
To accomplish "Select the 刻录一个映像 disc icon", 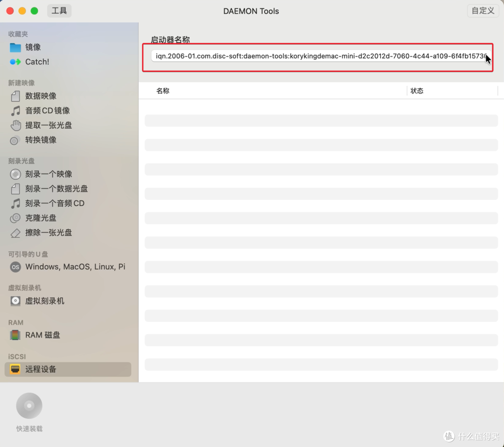I will click(x=15, y=174).
